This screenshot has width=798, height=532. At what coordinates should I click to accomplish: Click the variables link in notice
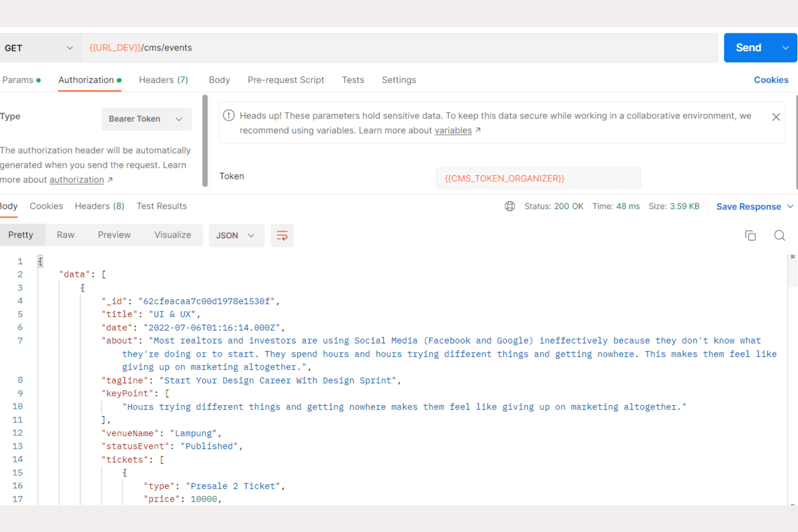pos(453,130)
